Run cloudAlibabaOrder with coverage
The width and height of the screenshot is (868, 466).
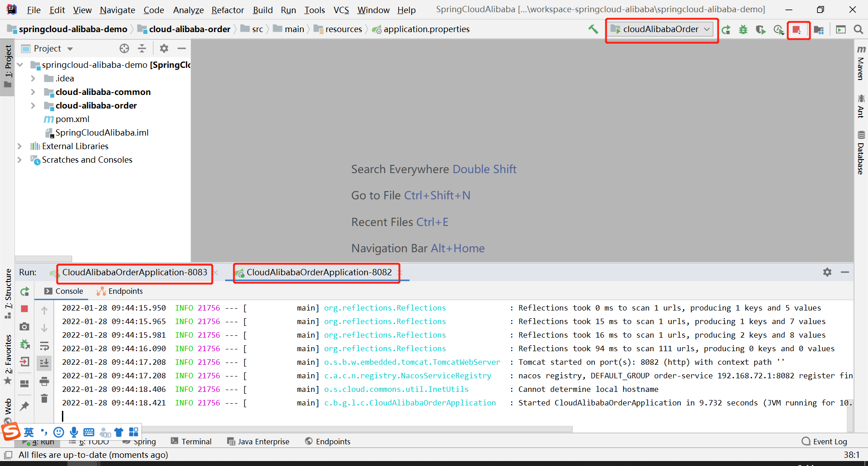coord(761,30)
